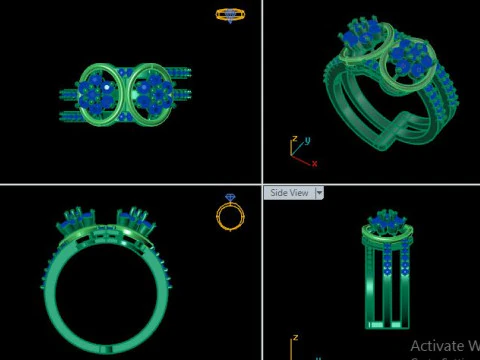
Task: Click the V-shaped notch in the perspective ring
Action: pos(393,129)
